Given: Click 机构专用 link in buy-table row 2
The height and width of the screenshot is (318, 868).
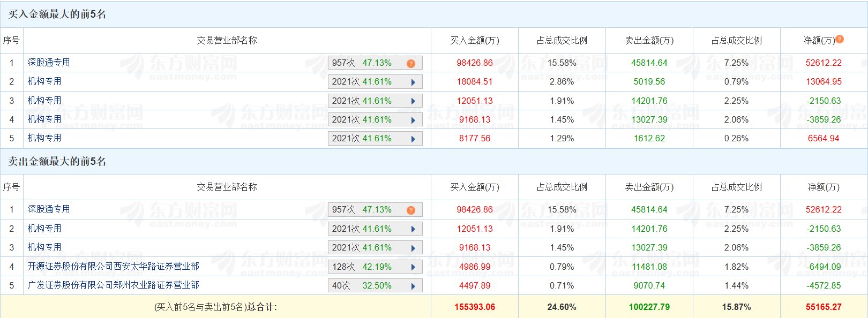Looking at the screenshot, I should [x=44, y=81].
